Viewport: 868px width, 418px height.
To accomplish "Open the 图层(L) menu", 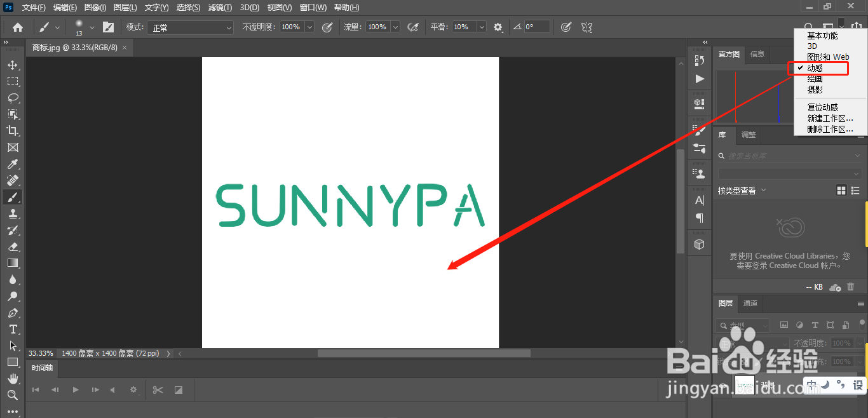I will point(125,8).
